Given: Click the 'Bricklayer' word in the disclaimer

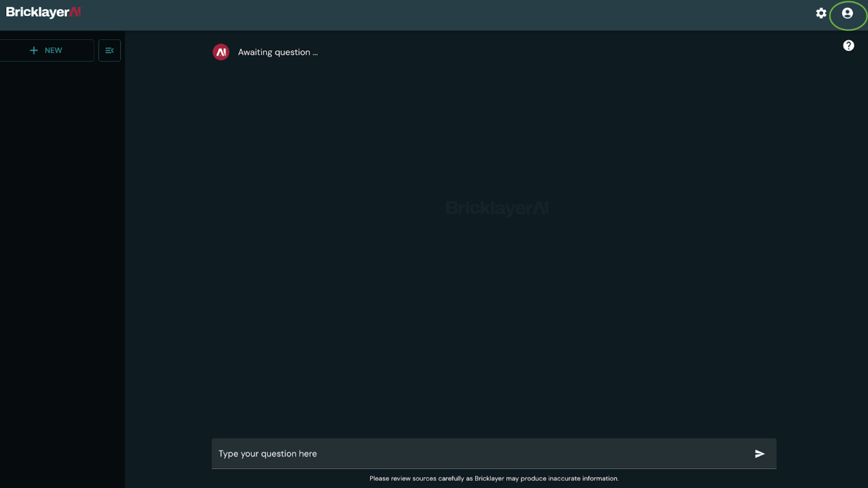Looking at the screenshot, I should pos(489,479).
